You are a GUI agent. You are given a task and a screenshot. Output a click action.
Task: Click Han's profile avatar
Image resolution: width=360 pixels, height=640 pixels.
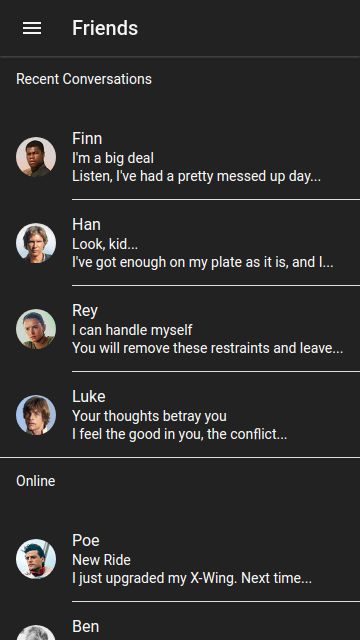point(36,243)
